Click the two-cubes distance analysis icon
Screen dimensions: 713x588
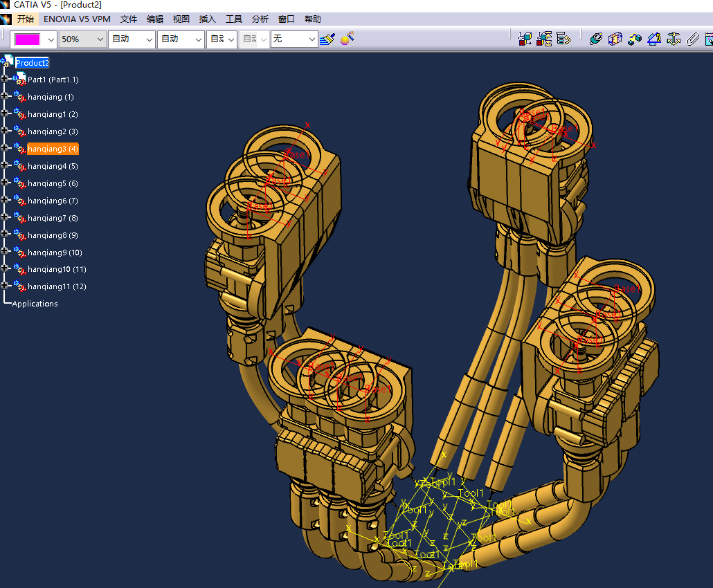click(634, 39)
